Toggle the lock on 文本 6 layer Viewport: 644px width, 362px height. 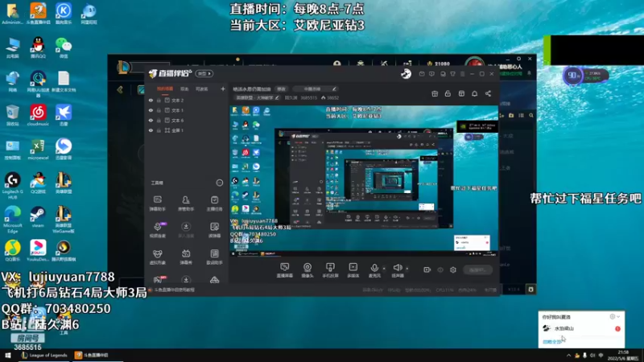tap(159, 120)
